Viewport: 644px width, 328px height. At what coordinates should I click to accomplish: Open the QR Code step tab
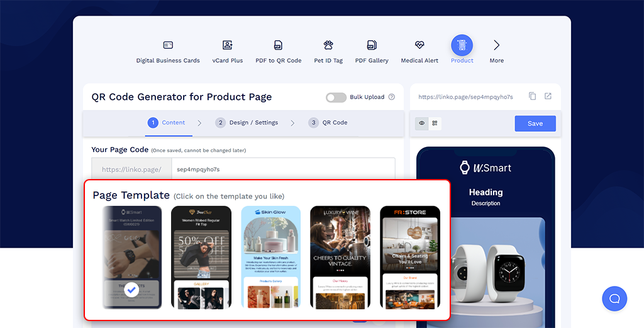point(328,123)
